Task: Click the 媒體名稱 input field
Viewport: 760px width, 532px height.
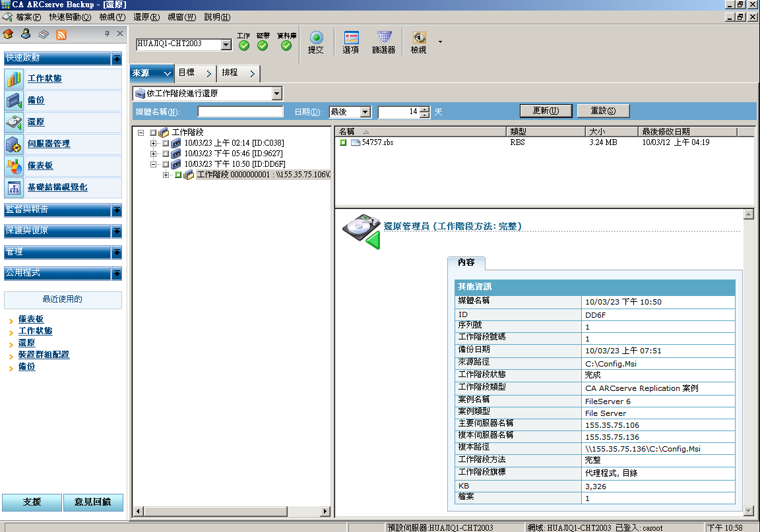Action: coord(240,112)
